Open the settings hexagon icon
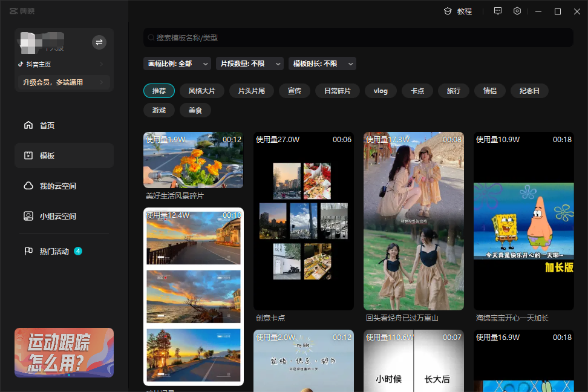This screenshot has width=588, height=392. coord(517,11)
